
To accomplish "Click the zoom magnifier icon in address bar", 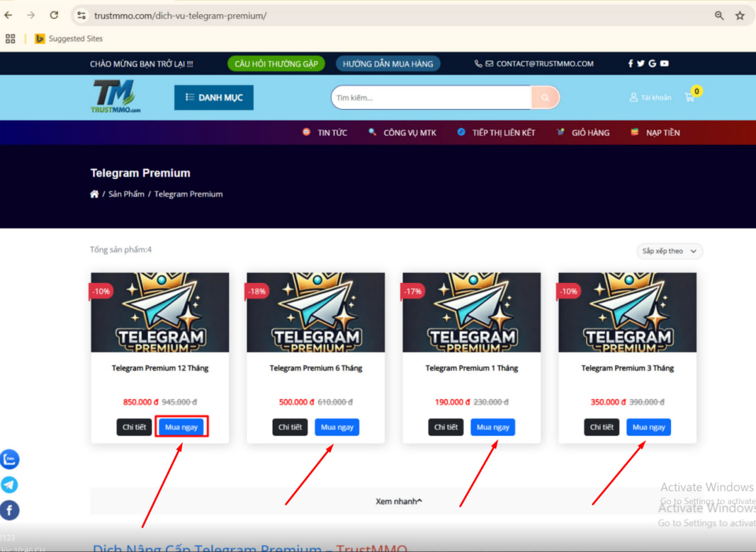I will [x=719, y=16].
